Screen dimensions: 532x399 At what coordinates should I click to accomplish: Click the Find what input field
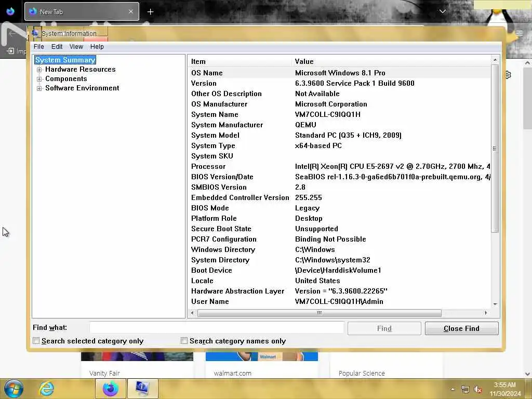click(x=217, y=328)
